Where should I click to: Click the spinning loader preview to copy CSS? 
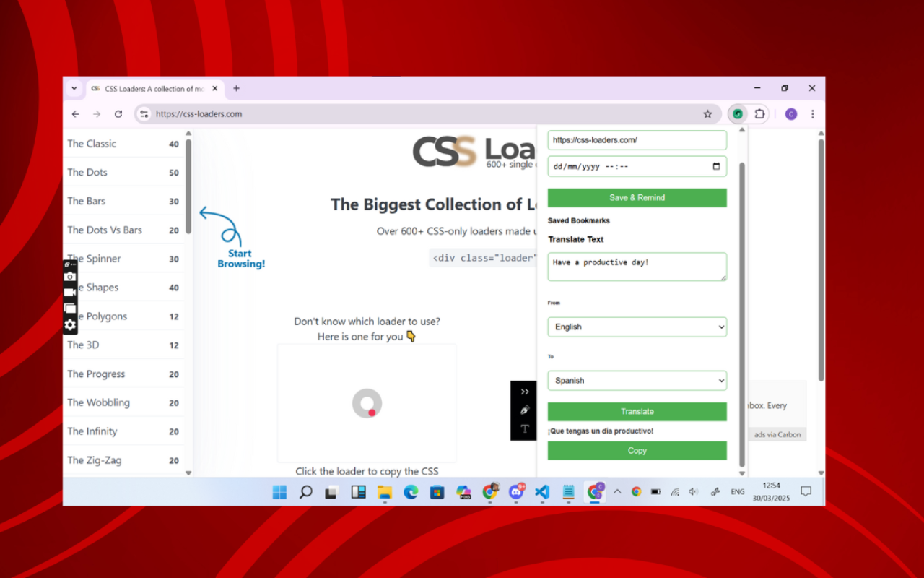click(367, 403)
